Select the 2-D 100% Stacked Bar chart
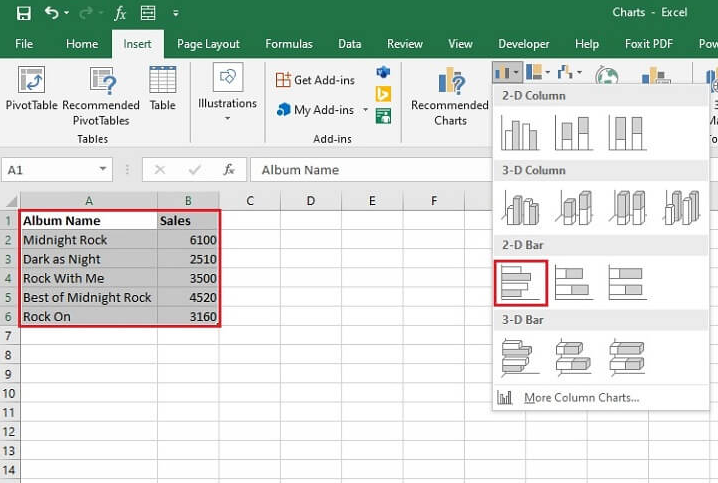Viewport: 718px width, 483px height. point(627,283)
